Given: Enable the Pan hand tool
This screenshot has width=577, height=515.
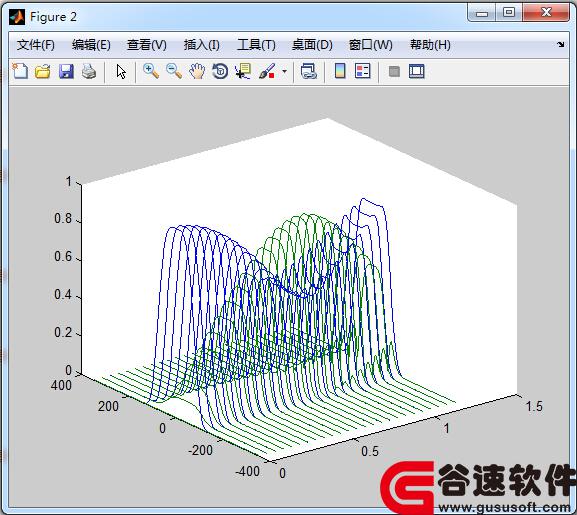Looking at the screenshot, I should tap(197, 71).
